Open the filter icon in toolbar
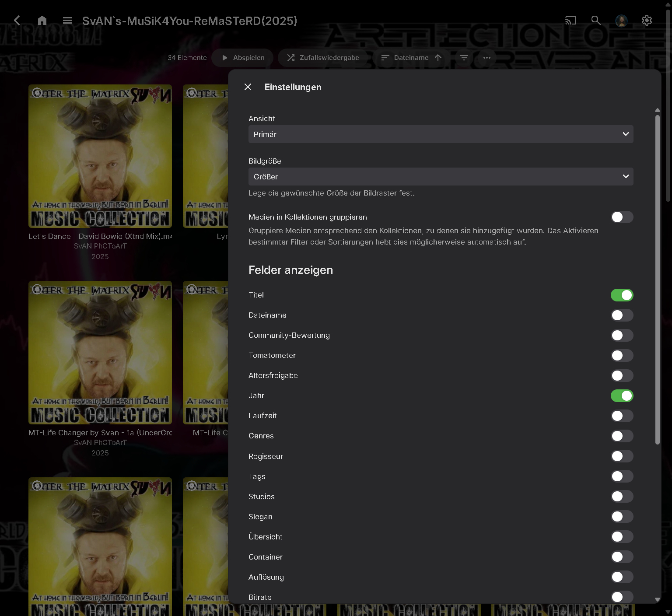The width and height of the screenshot is (672, 616). (464, 58)
